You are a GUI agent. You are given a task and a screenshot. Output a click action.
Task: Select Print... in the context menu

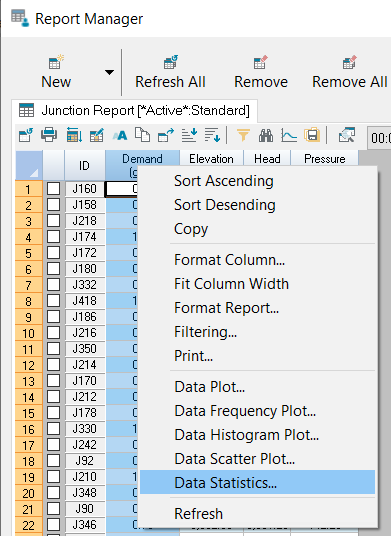pos(257,356)
